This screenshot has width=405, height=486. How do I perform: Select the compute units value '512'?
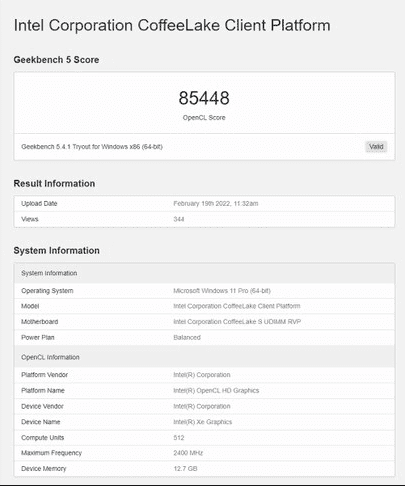click(179, 437)
